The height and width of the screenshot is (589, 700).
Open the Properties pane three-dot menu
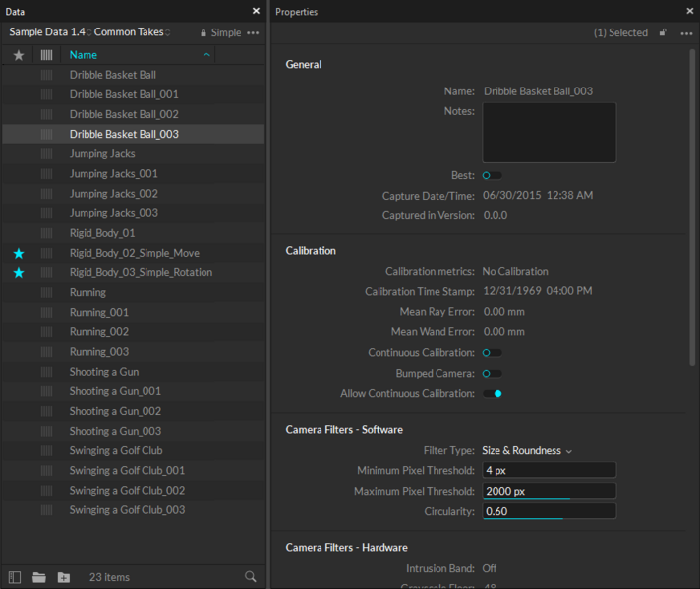pos(686,32)
